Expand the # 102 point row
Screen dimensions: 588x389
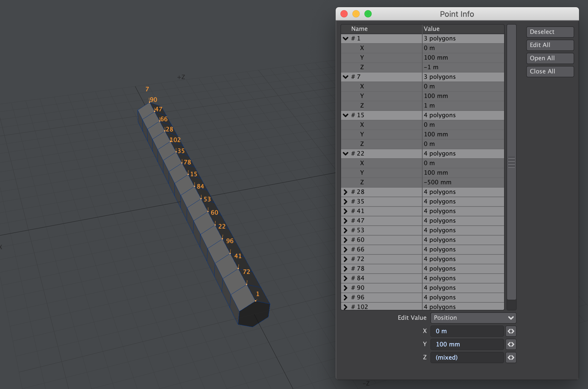[346, 307]
